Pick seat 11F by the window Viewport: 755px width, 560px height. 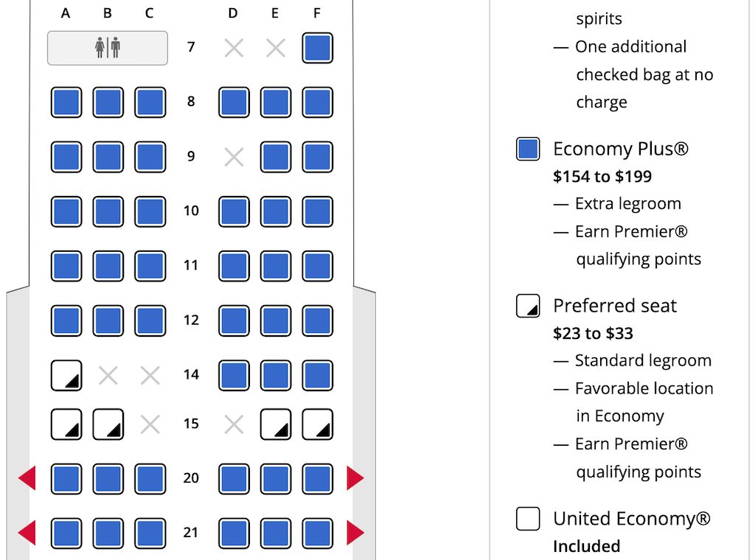pos(317,265)
